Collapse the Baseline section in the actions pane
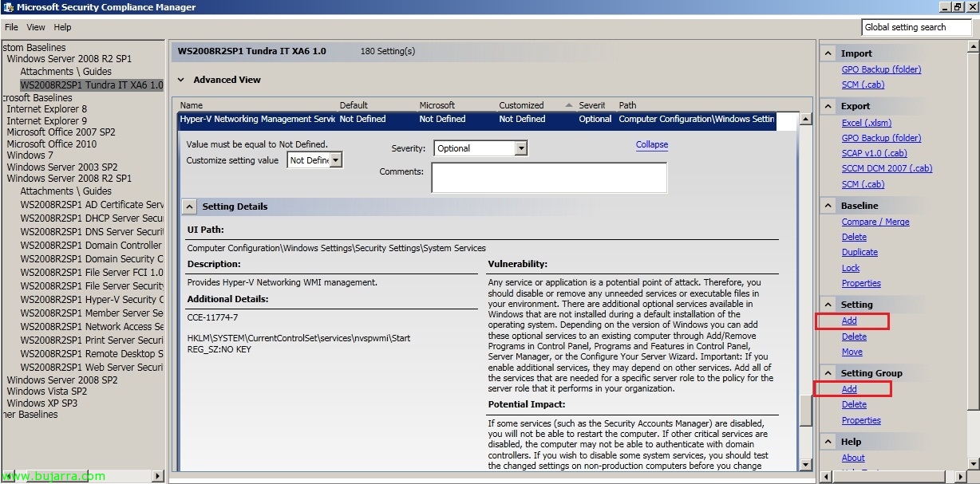This screenshot has height=484, width=980. pos(828,206)
